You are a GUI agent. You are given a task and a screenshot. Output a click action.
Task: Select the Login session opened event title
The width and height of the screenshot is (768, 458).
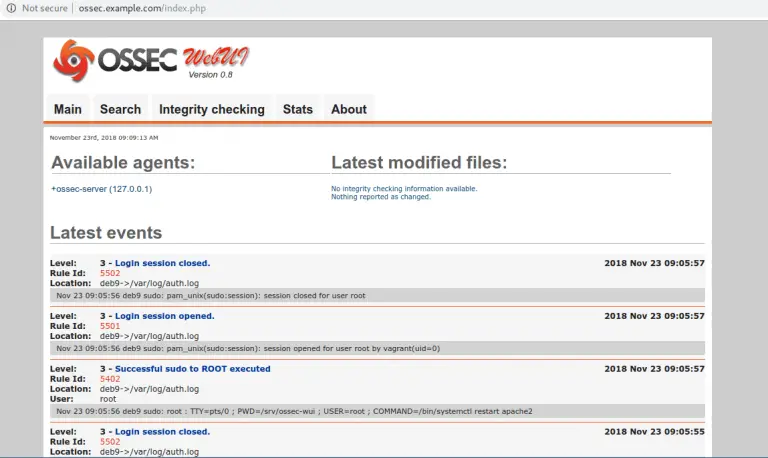point(164,316)
